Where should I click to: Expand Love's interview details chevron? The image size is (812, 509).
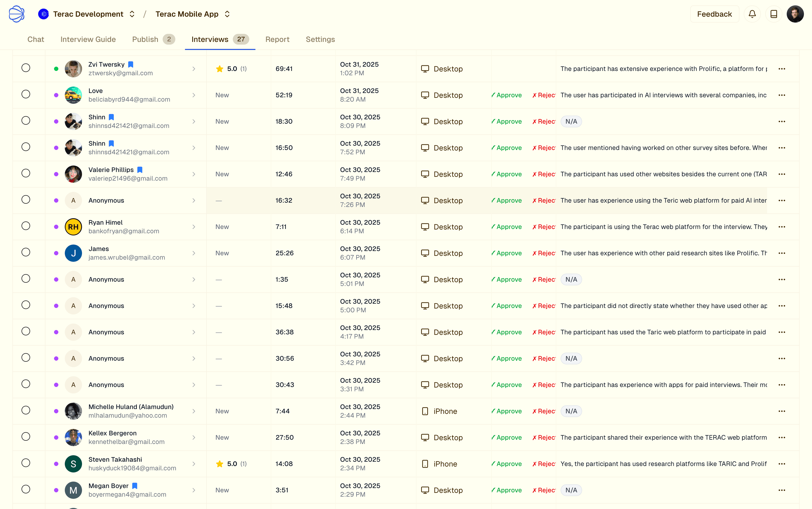tap(194, 95)
